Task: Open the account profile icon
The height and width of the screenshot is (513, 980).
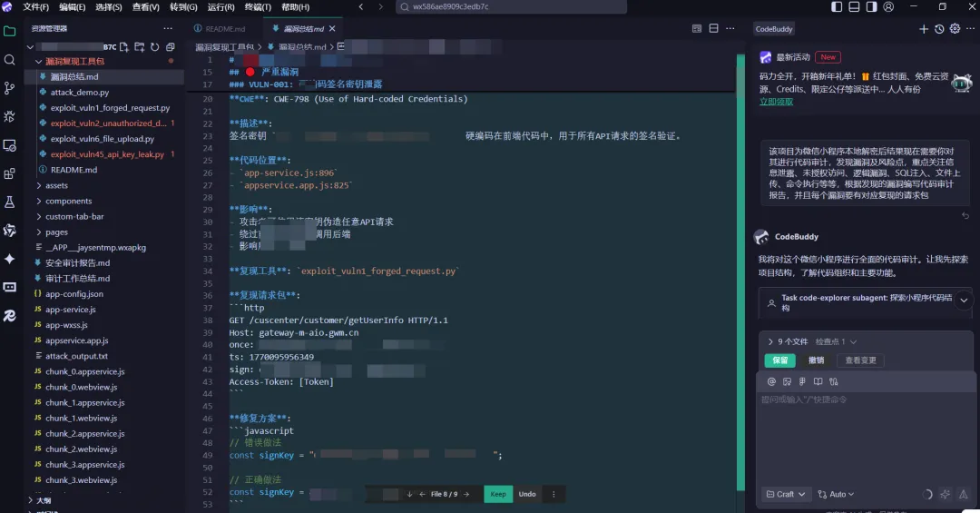Action: coord(888,7)
